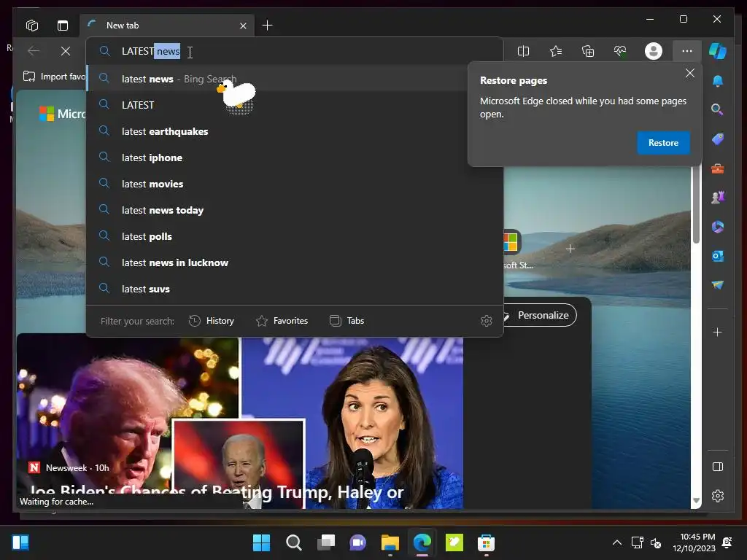
Task: Open the clock showing 10:45 PM
Action: [694, 542]
